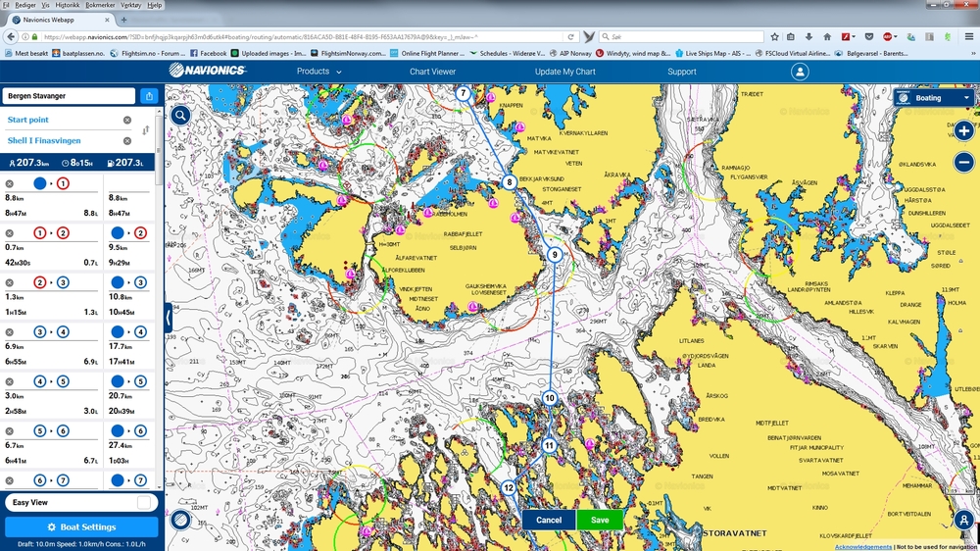Select waypoint 8 on the map
Image resolution: width=980 pixels, height=551 pixels.
coord(510,182)
